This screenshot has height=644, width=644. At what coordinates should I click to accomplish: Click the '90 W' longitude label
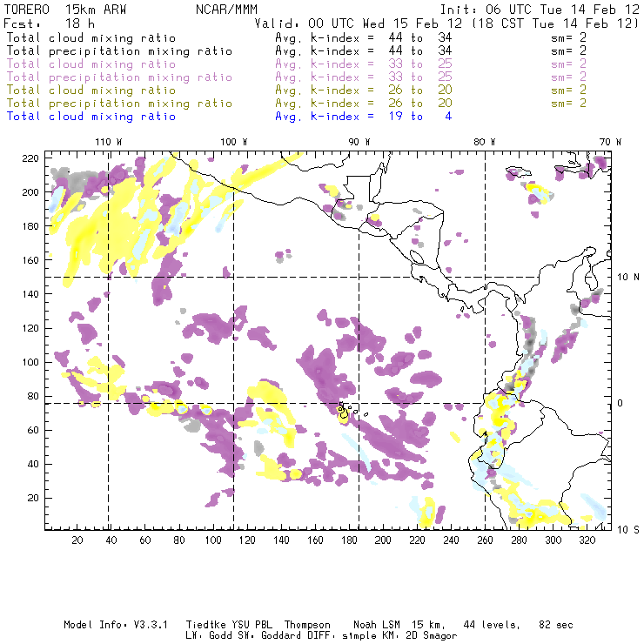(x=359, y=142)
